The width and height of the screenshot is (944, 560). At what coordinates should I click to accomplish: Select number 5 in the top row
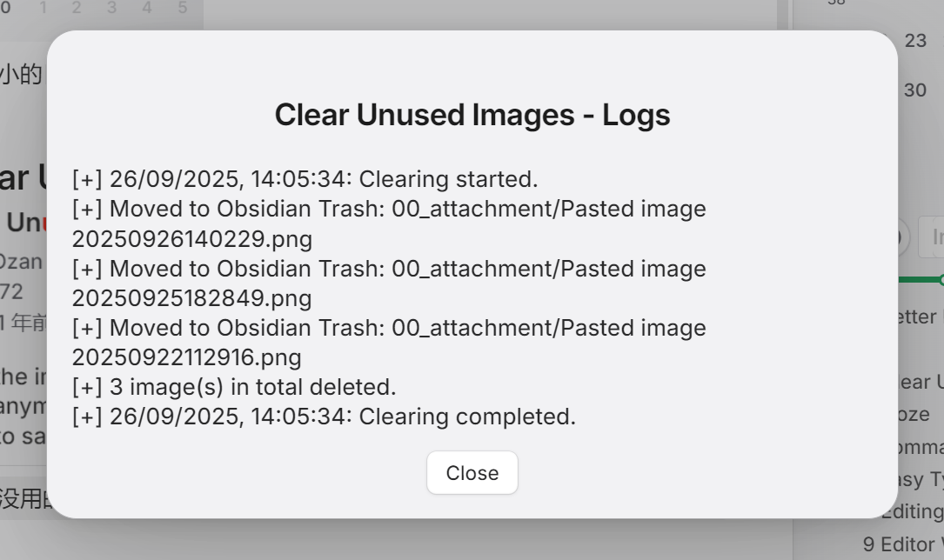182,9
